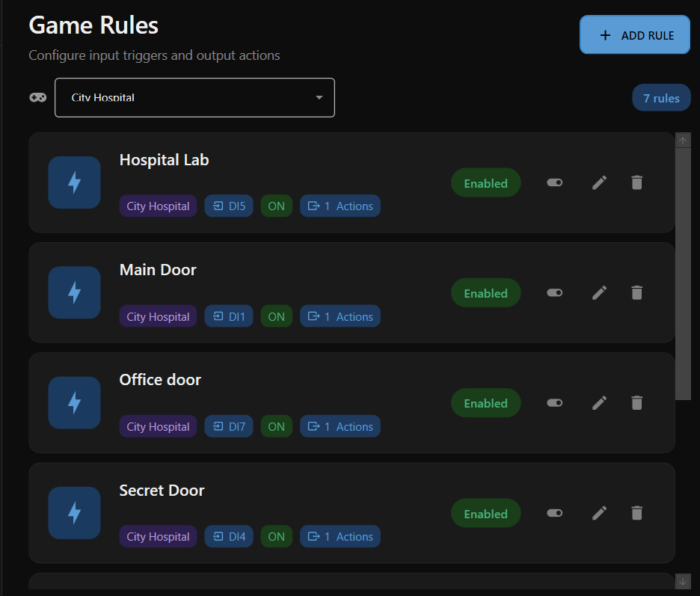Click Office door's City Hospital tag

[158, 426]
